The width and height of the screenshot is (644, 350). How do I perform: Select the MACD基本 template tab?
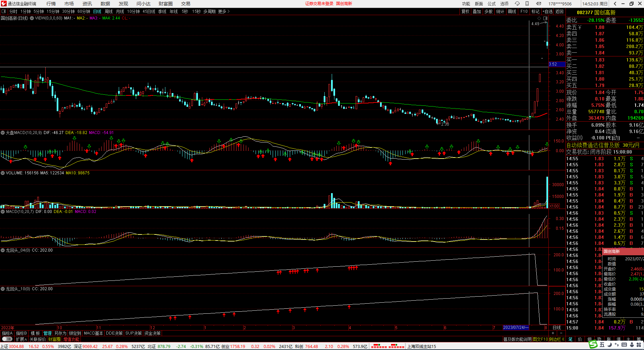(x=94, y=333)
